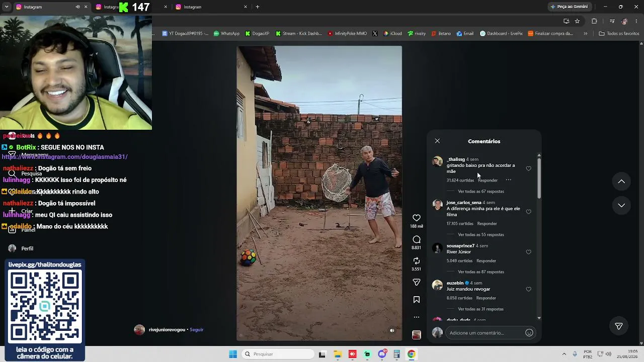Reply to _thalissg's comment
This screenshot has width=644, height=362.
488,180
